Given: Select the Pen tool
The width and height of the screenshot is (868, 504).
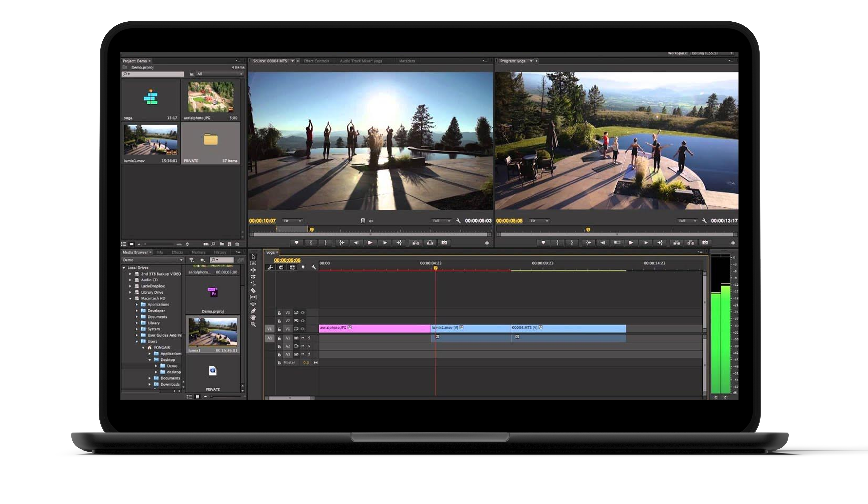Looking at the screenshot, I should 253,311.
